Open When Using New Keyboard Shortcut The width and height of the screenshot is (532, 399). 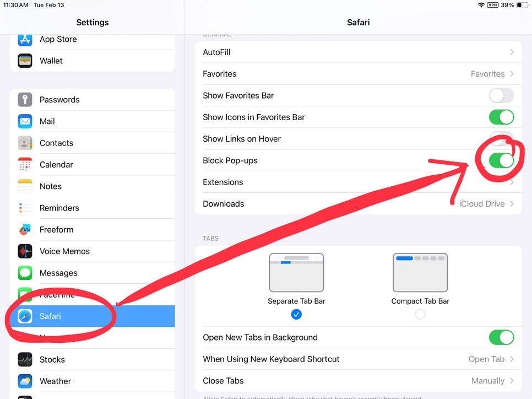359,359
